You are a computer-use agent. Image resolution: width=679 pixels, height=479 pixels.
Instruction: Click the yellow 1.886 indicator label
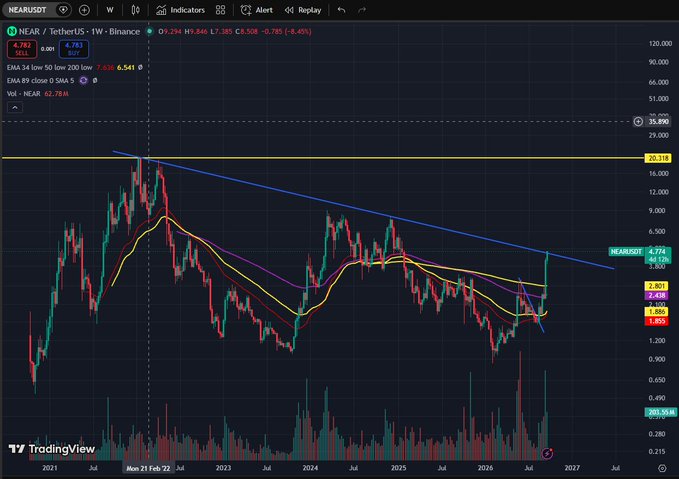coord(657,312)
